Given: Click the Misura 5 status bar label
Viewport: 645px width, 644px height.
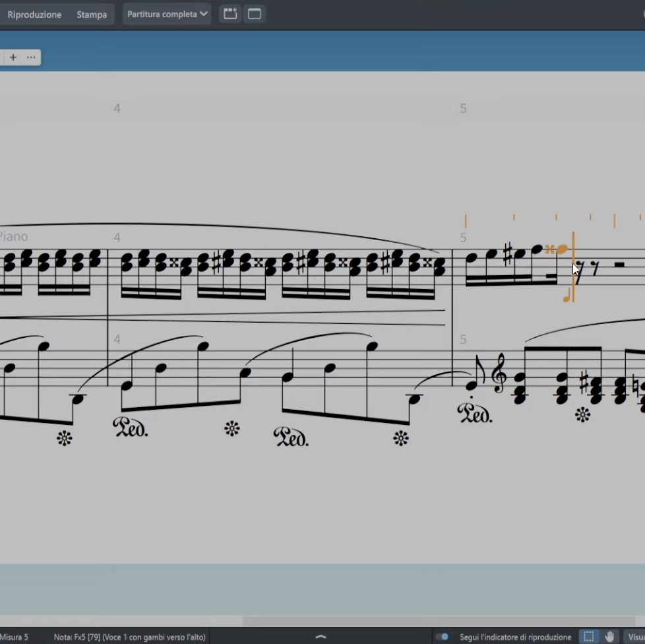Looking at the screenshot, I should [x=15, y=637].
